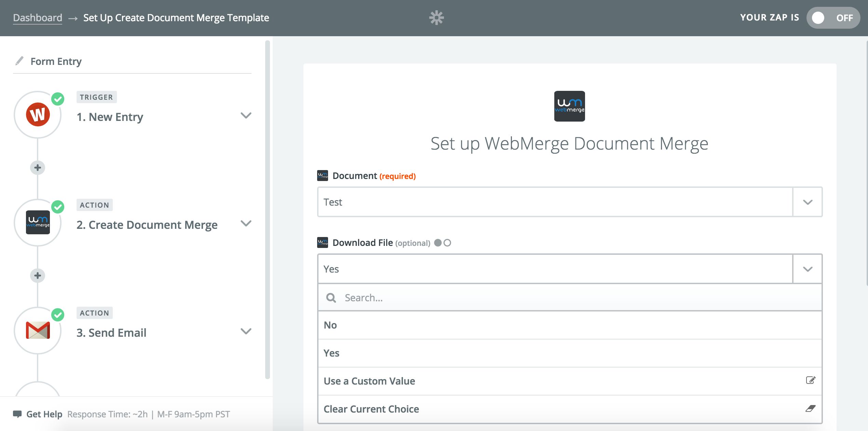Image resolution: width=868 pixels, height=431 pixels.
Task: Toggle the Zap ON/OFF switch
Action: coord(833,18)
